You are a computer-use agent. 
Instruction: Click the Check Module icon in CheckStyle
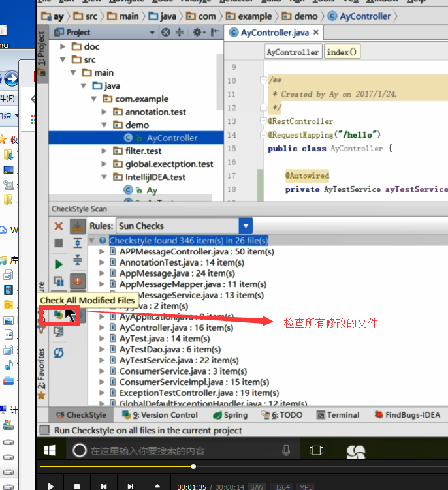tap(59, 281)
